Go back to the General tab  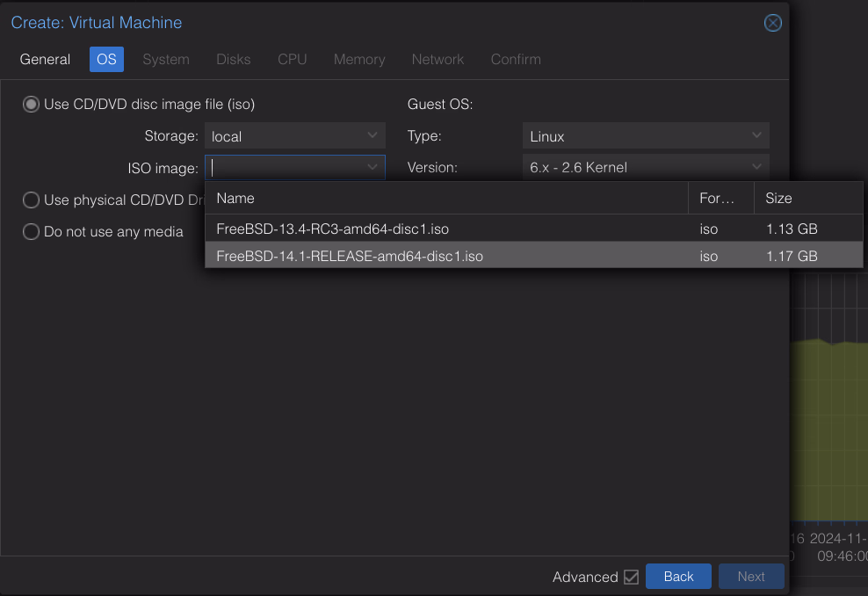point(45,59)
